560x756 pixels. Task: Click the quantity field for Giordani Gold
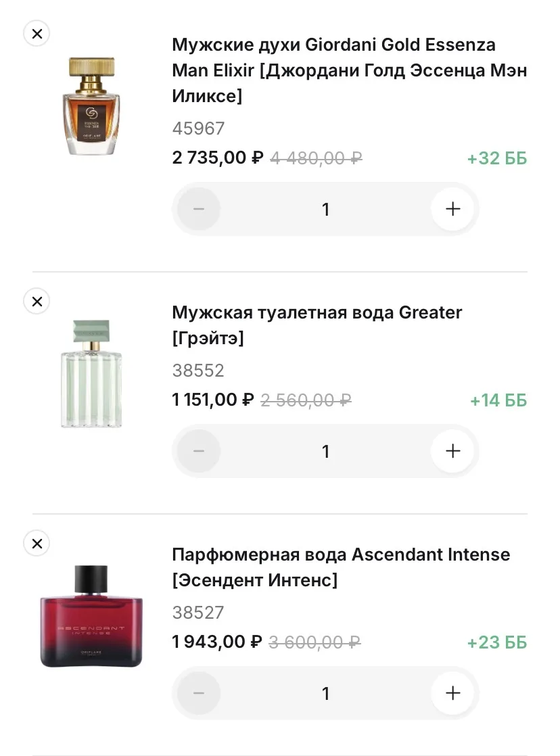[325, 210]
